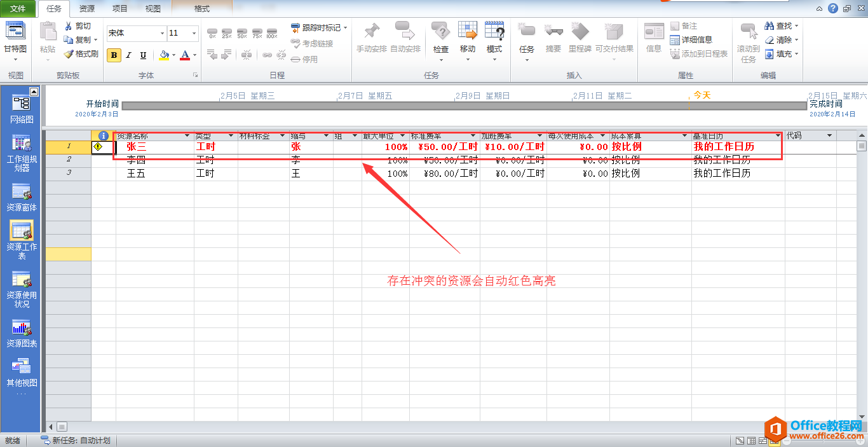Open 网络图 view in sidebar
The image size is (868, 447).
pos(22,109)
